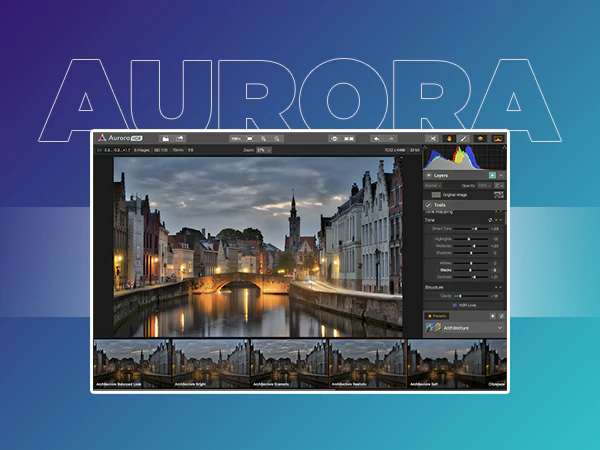Click the eye quick preview icon
Screen dimensions: 600x450
tap(333, 138)
